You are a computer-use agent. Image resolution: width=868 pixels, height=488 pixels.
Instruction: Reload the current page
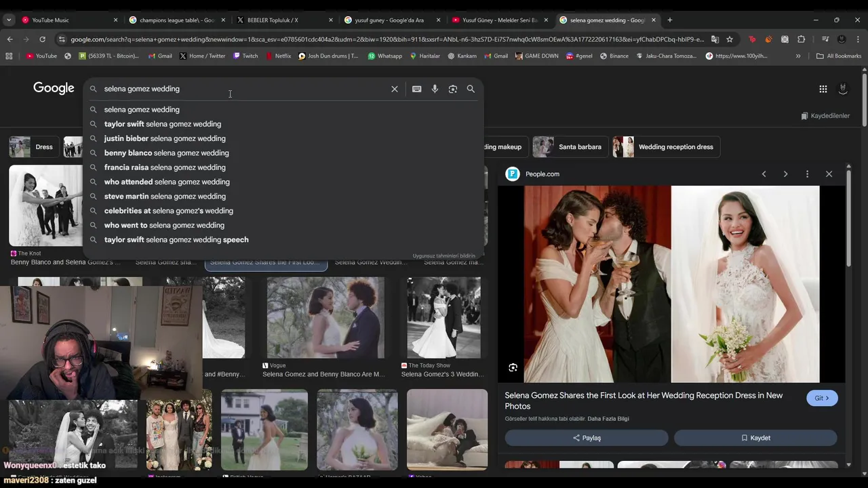click(42, 39)
